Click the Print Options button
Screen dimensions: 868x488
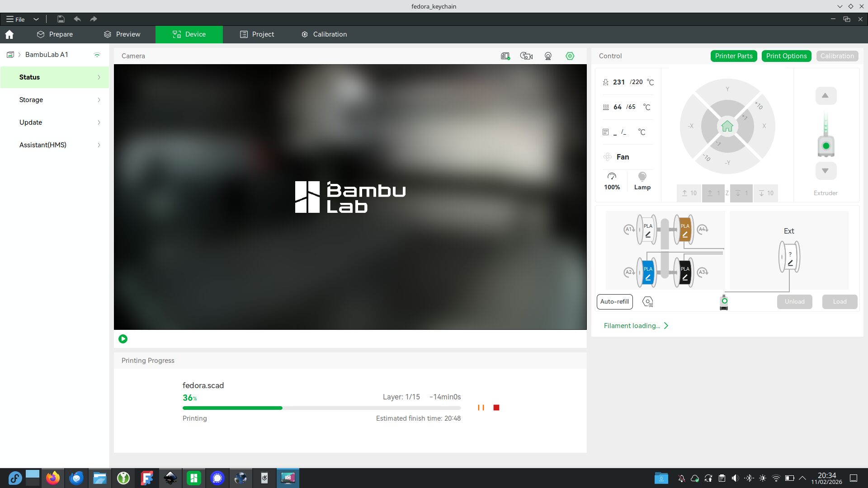tap(786, 56)
